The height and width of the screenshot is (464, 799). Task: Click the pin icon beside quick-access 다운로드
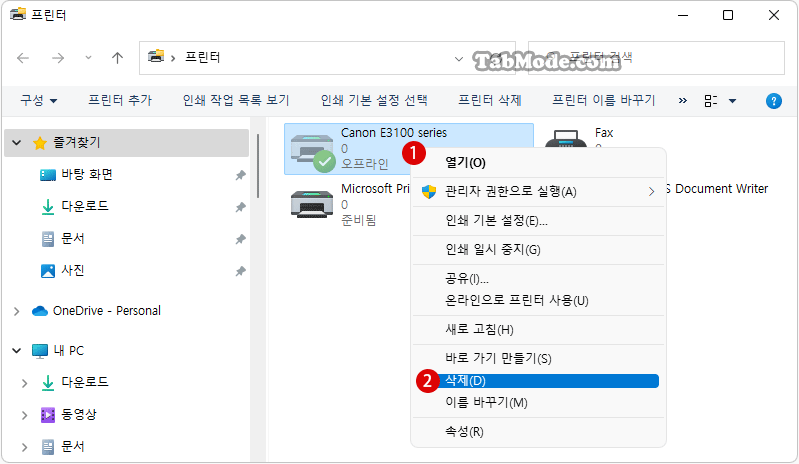click(x=241, y=207)
